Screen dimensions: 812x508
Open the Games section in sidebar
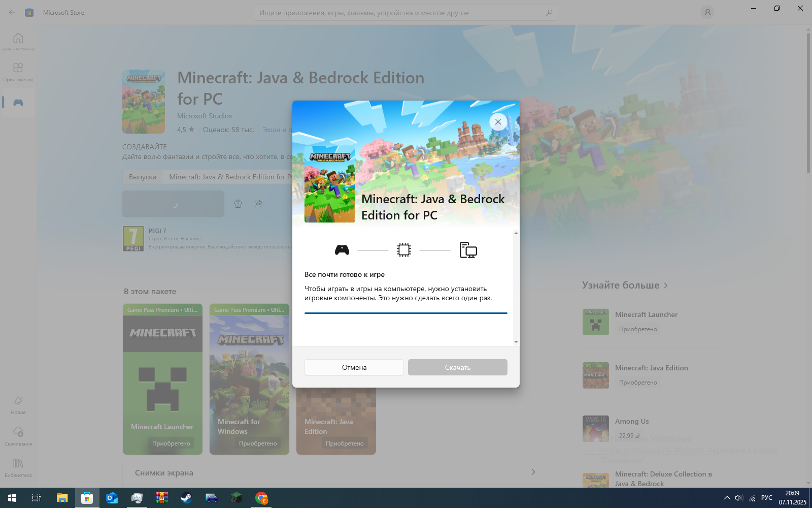(18, 103)
